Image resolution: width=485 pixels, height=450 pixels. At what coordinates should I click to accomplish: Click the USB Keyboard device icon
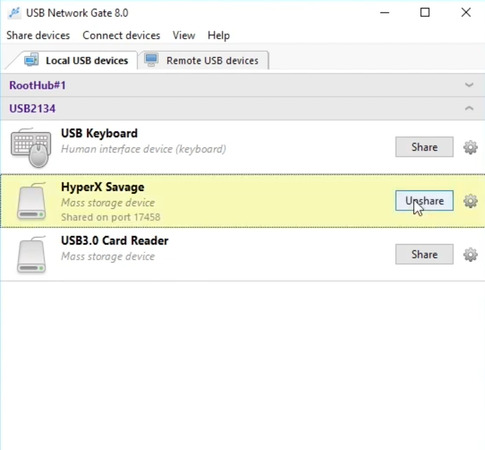click(31, 148)
